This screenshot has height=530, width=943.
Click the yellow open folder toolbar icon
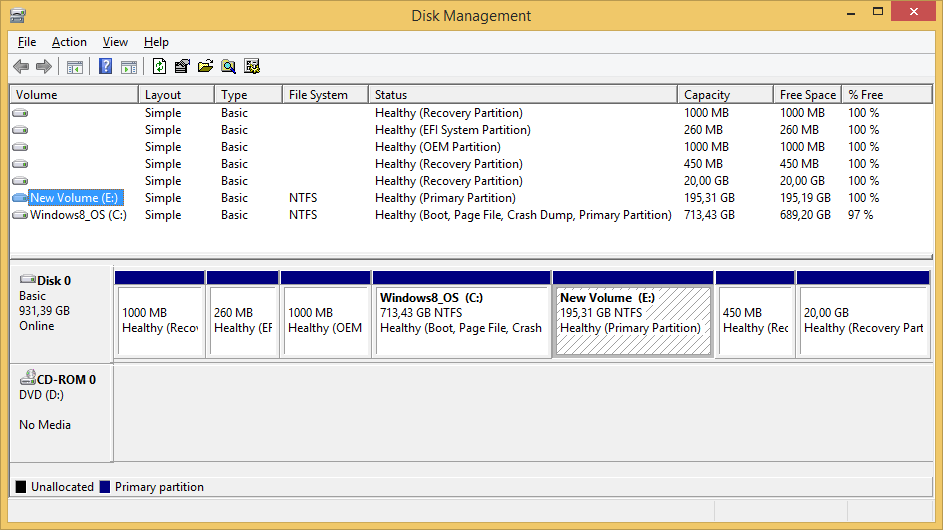pyautogui.click(x=206, y=67)
